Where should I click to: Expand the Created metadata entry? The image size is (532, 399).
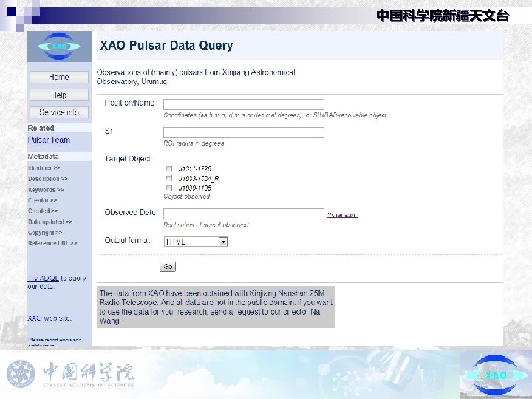coord(43,211)
